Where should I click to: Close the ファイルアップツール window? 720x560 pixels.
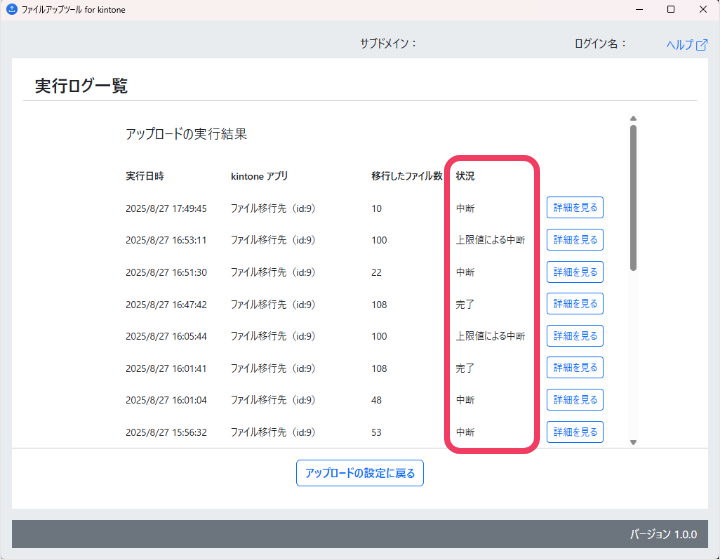point(703,9)
